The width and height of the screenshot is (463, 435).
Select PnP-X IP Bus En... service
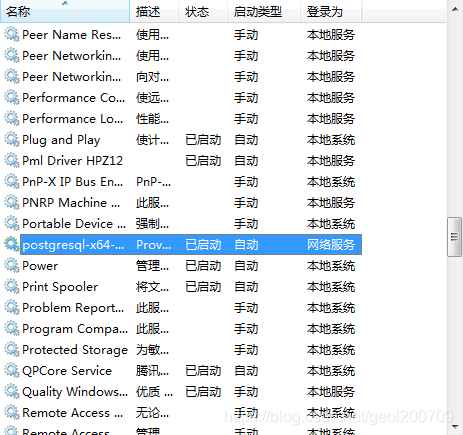click(x=73, y=182)
